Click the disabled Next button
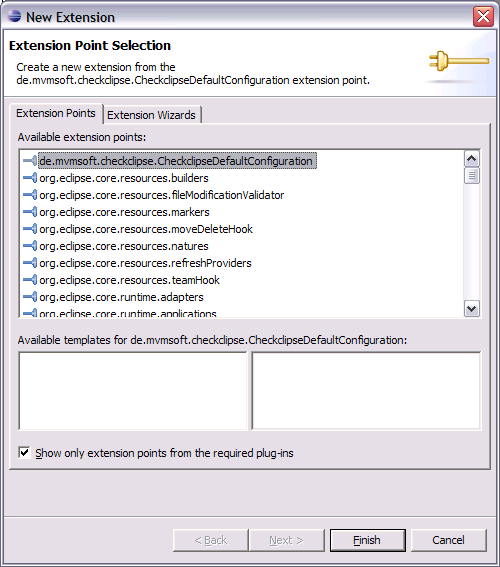This screenshot has height=567, width=500. pos(287,540)
